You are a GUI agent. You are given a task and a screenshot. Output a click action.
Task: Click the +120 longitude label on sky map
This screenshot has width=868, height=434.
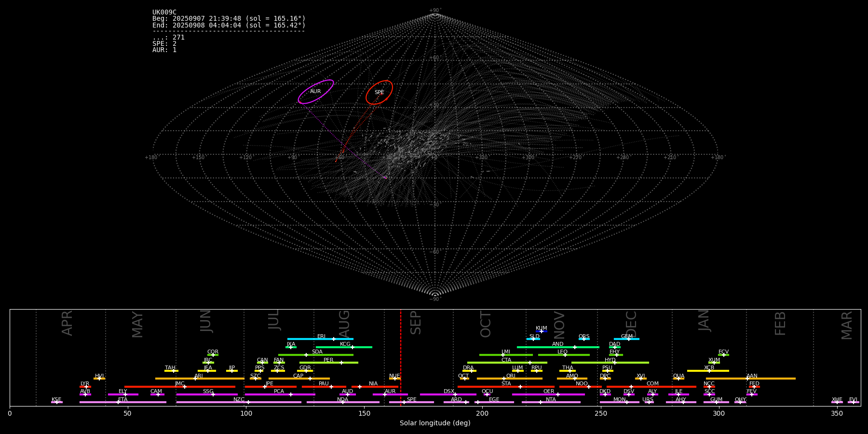[245, 157]
